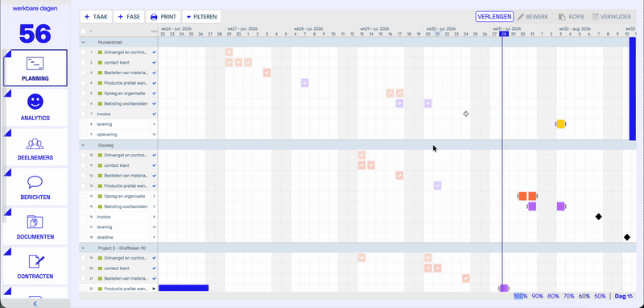
Task: Click the Verlengen button
Action: [x=494, y=17]
